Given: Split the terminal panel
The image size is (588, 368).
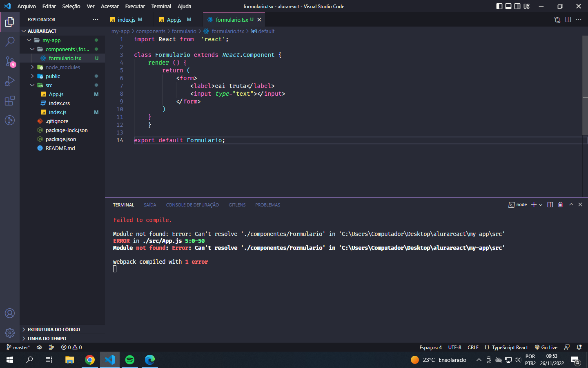Looking at the screenshot, I should pos(550,204).
